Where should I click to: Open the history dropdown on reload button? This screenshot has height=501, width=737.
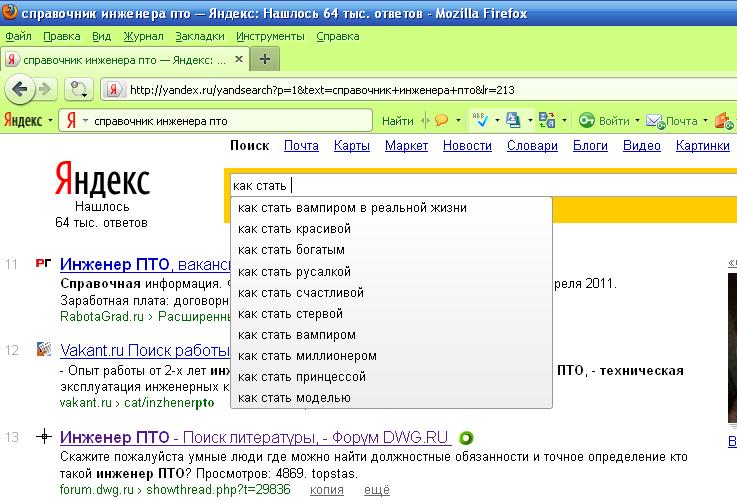click(85, 95)
